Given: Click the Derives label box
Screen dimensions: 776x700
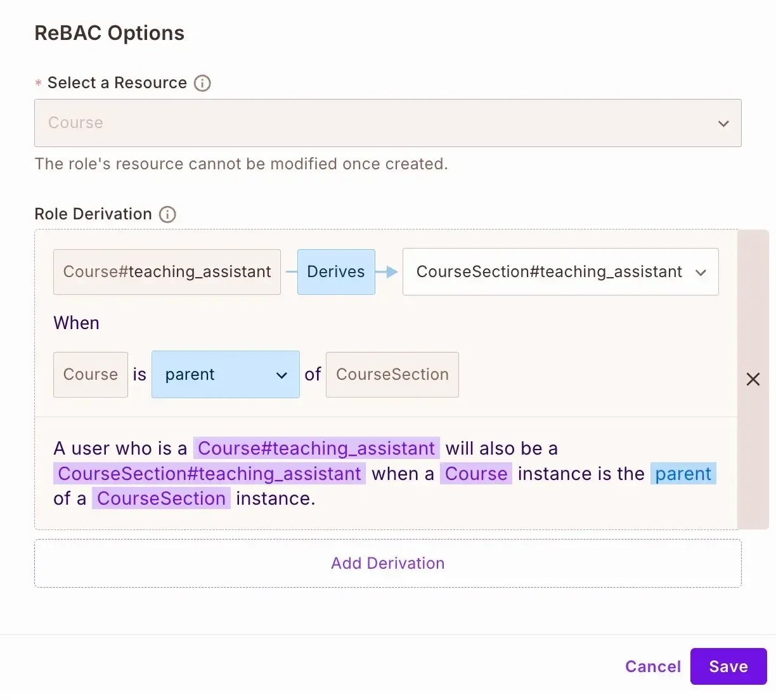Looking at the screenshot, I should (335, 272).
